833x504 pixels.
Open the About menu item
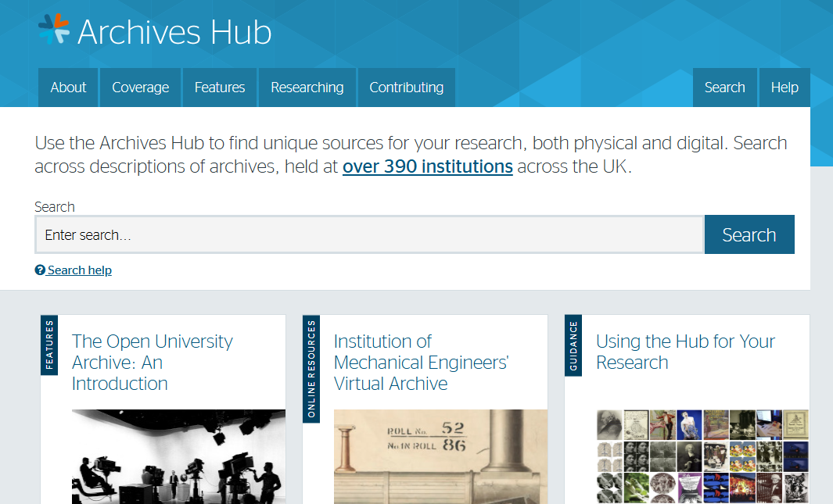point(68,88)
